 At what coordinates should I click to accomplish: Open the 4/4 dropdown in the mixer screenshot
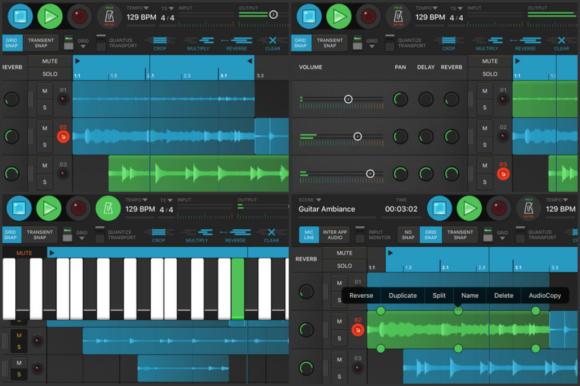click(x=456, y=8)
